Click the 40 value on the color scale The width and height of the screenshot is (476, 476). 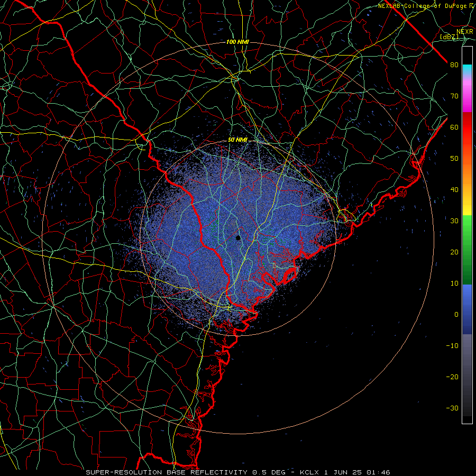coord(454,190)
